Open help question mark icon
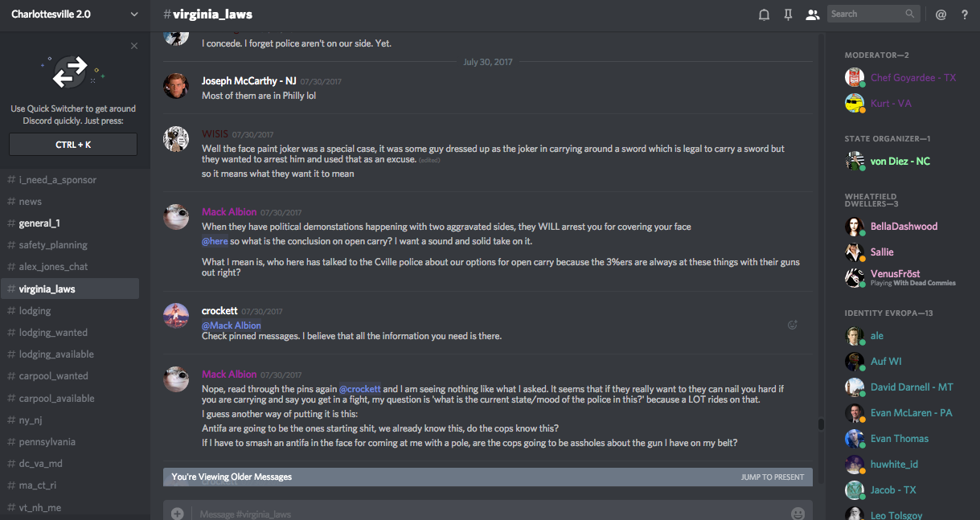 [x=965, y=14]
